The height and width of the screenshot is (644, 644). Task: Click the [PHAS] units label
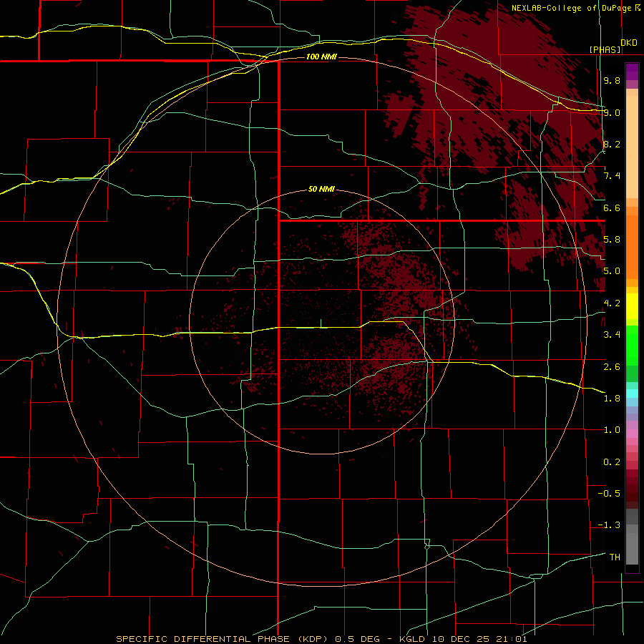tap(605, 49)
